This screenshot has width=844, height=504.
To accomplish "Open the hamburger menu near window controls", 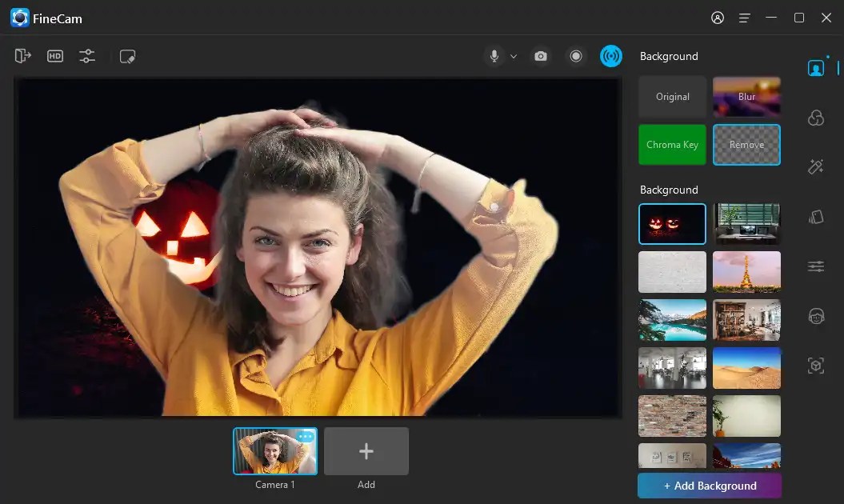I will 744,17.
